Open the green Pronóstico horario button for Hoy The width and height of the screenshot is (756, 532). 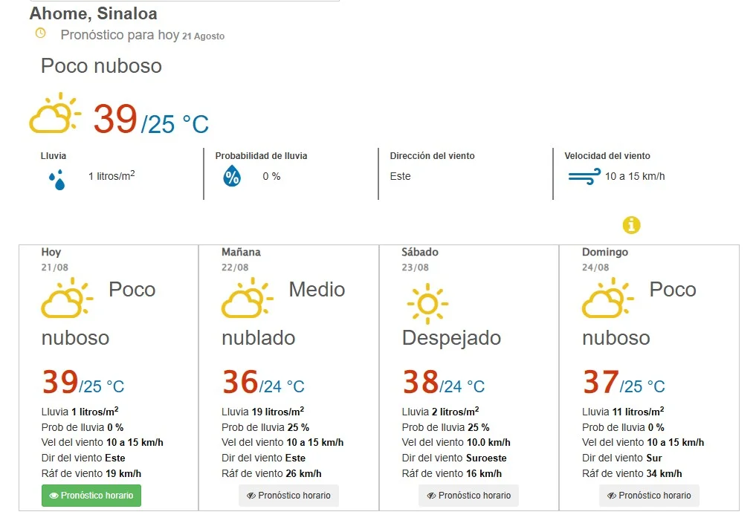point(91,496)
